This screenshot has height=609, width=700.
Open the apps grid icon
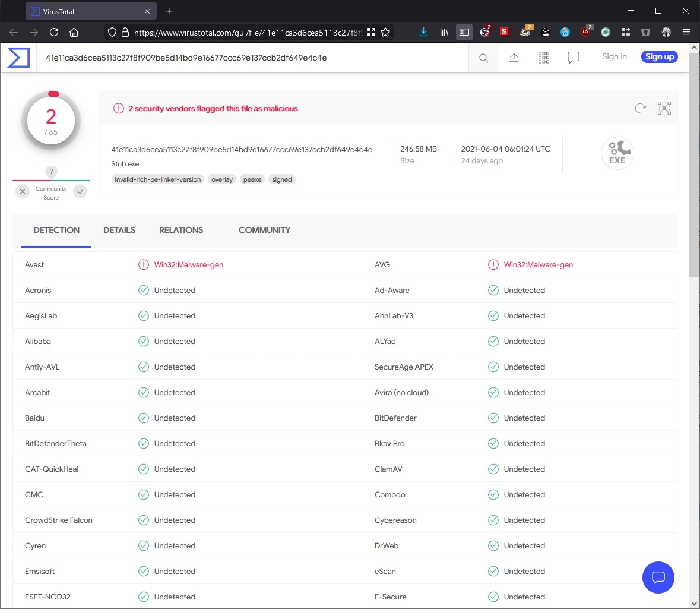544,58
